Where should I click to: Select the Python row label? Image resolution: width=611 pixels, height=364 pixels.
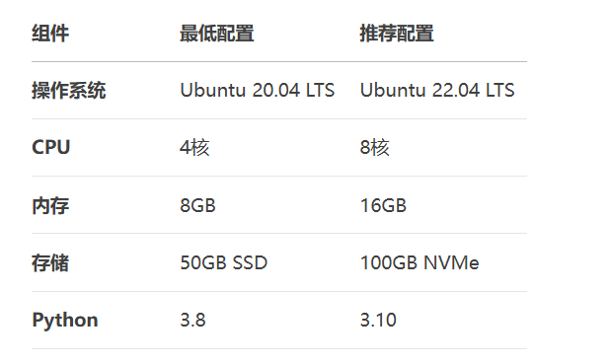[x=65, y=321]
